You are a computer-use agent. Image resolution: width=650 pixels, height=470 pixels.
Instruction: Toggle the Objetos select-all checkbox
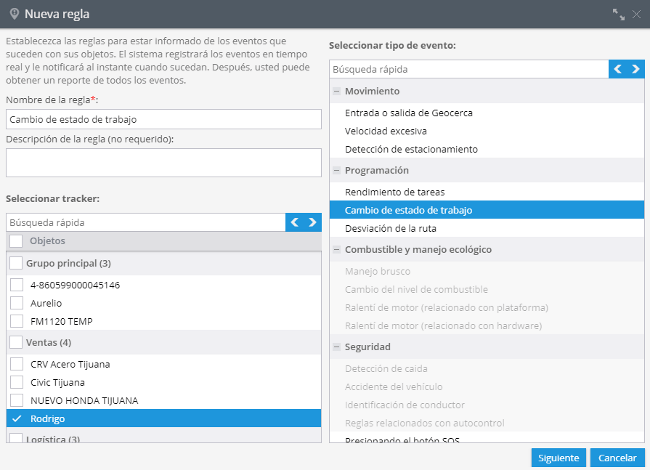(x=16, y=241)
